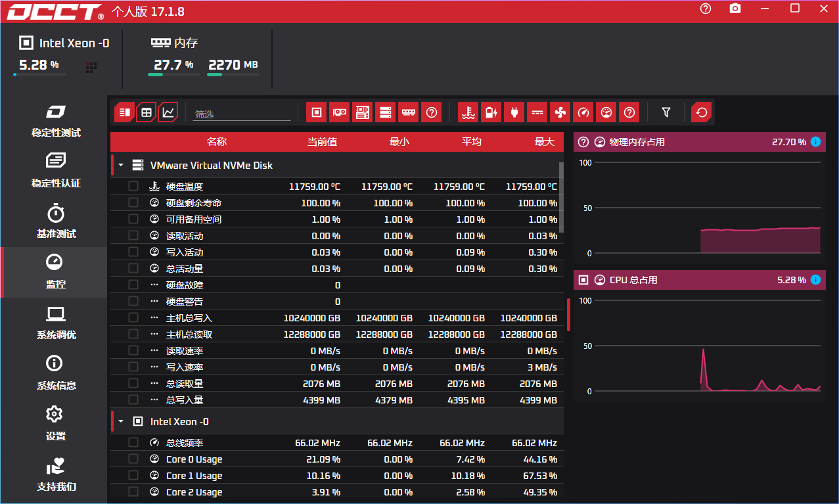
Task: Select the 总线频率 row checkbox
Action: click(133, 442)
